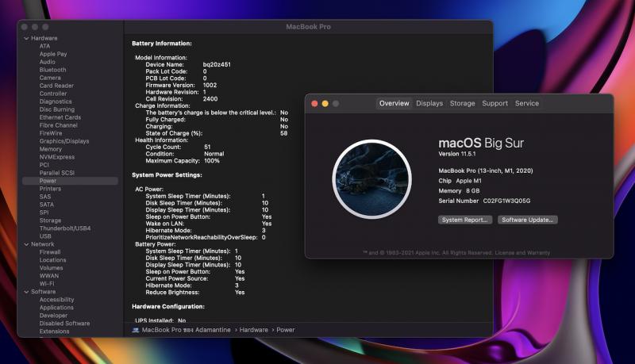Viewport: 635px width, 364px height.
Task: Open the FireWire entry
Action: click(x=51, y=133)
